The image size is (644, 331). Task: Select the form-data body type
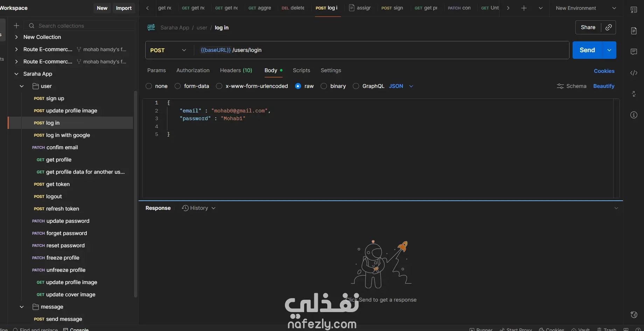point(178,86)
